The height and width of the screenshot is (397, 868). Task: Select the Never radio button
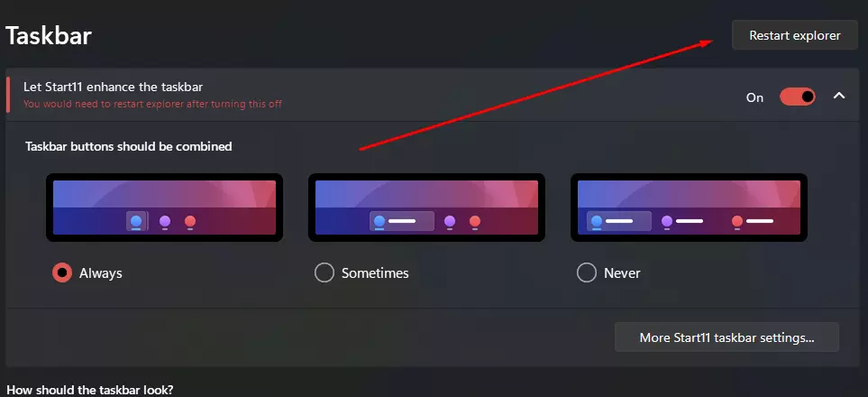click(x=586, y=272)
